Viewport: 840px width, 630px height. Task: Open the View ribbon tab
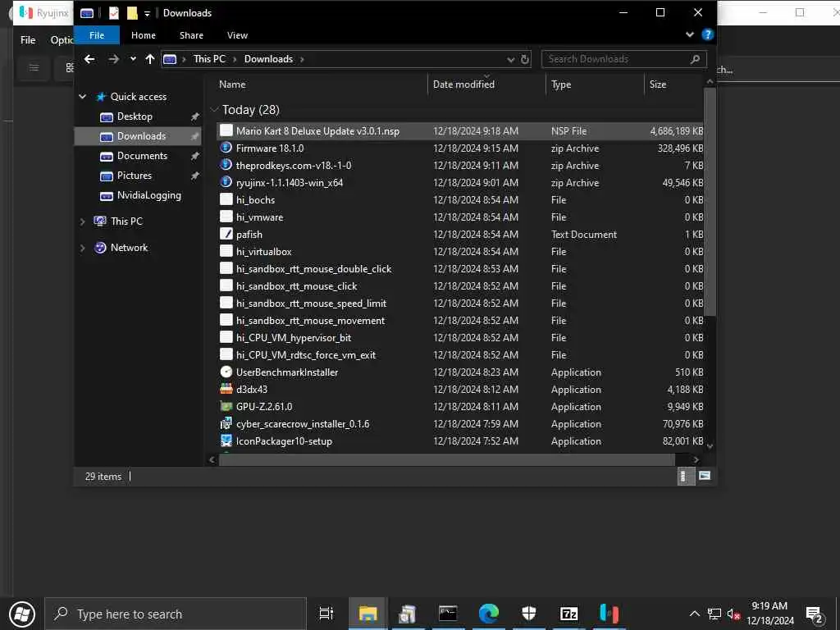click(237, 35)
